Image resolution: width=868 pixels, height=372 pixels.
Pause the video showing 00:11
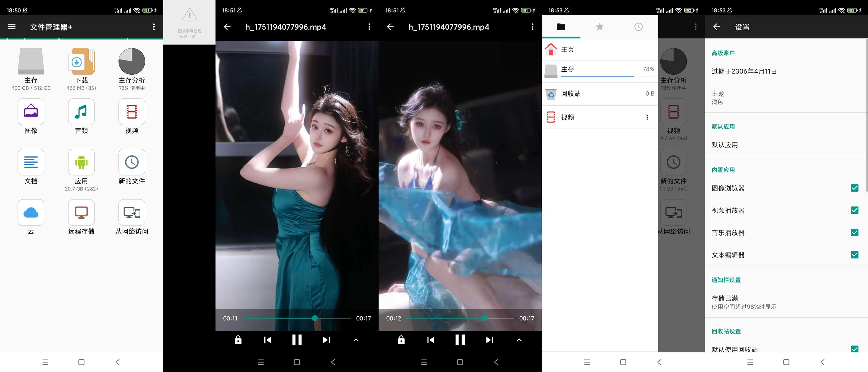click(297, 340)
